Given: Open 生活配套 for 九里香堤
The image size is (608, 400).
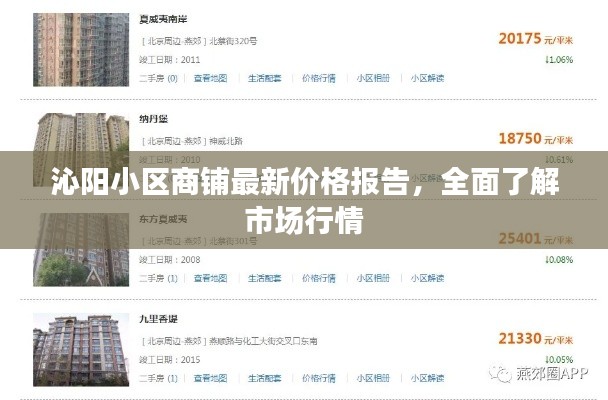Looking at the screenshot, I should point(264,378).
